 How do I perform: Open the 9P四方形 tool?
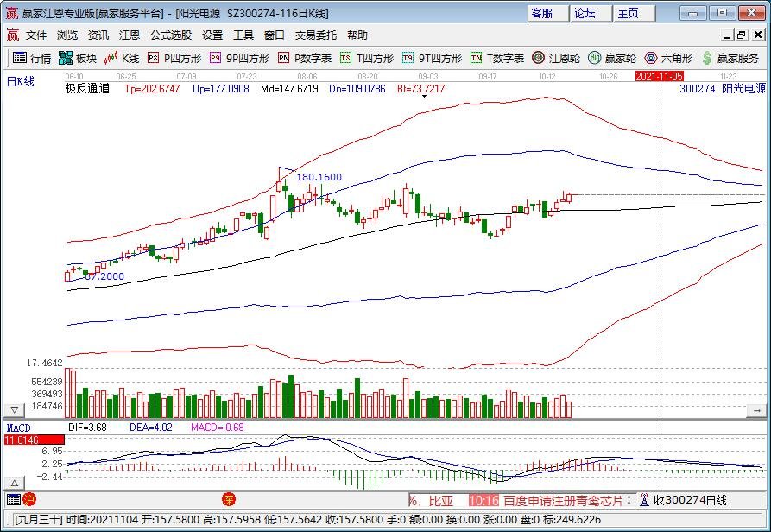[x=239, y=58]
